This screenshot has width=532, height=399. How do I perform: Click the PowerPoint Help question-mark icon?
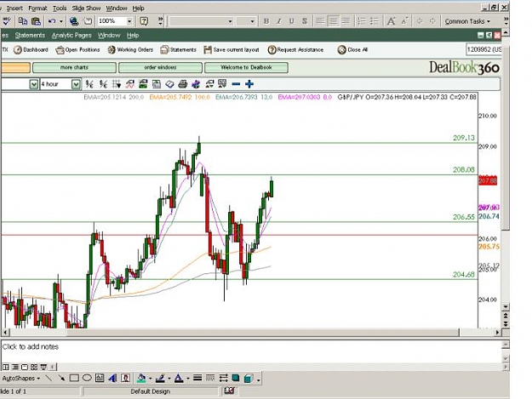(144, 21)
